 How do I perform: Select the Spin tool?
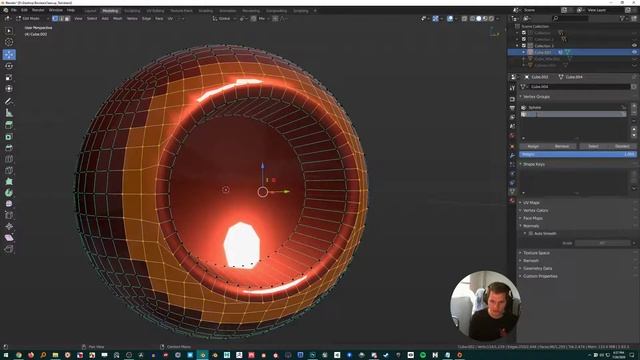click(x=9, y=193)
